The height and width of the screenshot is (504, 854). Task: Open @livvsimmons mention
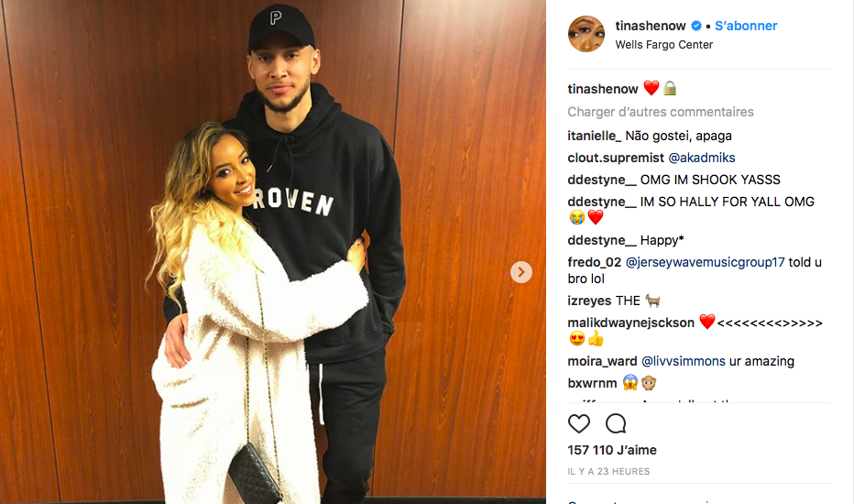[x=683, y=361]
